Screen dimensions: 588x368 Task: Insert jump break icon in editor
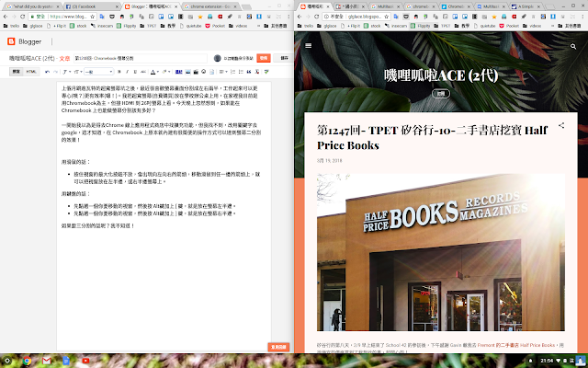click(x=212, y=72)
